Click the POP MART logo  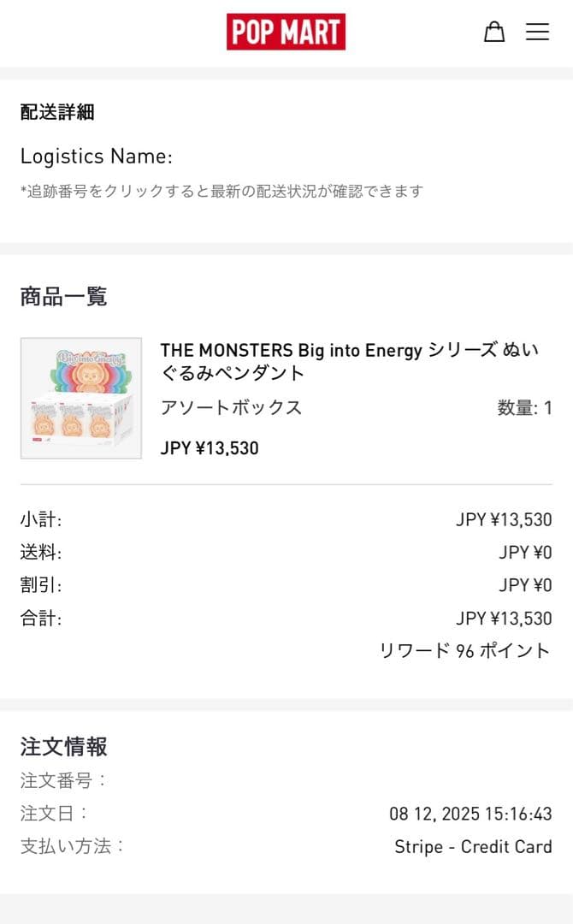[286, 32]
